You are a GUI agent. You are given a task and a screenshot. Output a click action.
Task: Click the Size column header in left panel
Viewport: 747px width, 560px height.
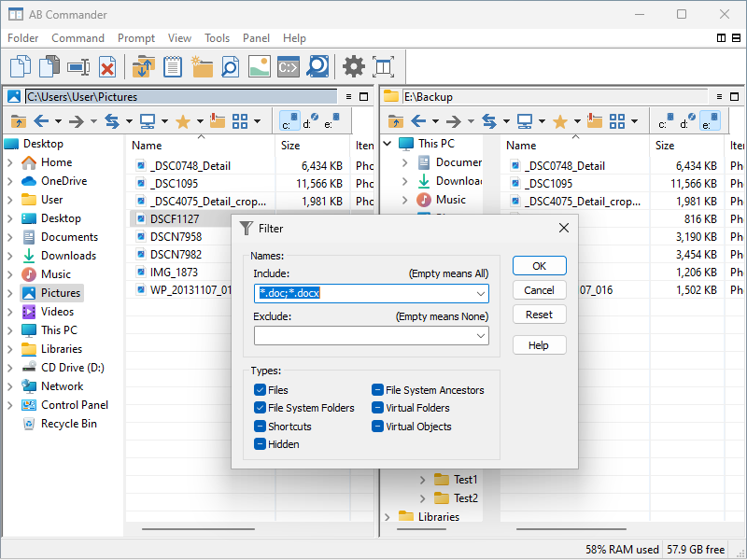click(313, 146)
